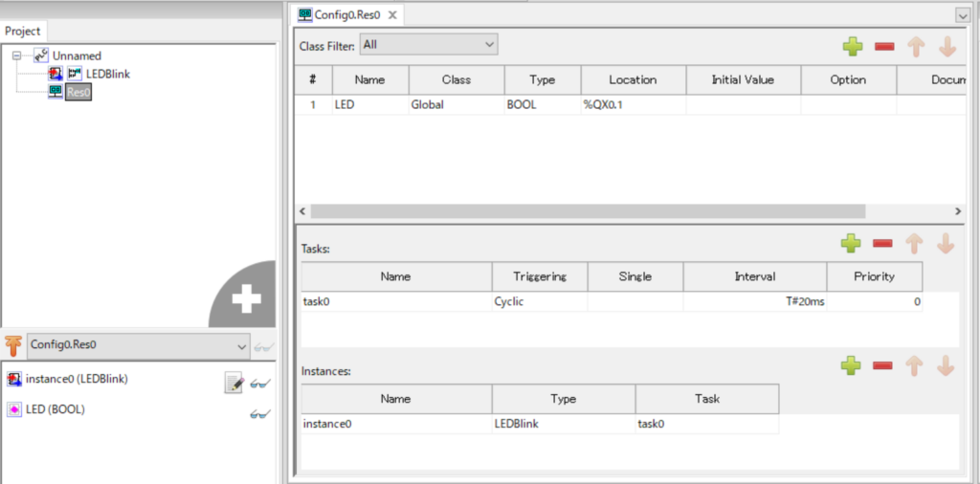Add a new task with the green plus
This screenshot has width=980, height=484.
point(851,244)
